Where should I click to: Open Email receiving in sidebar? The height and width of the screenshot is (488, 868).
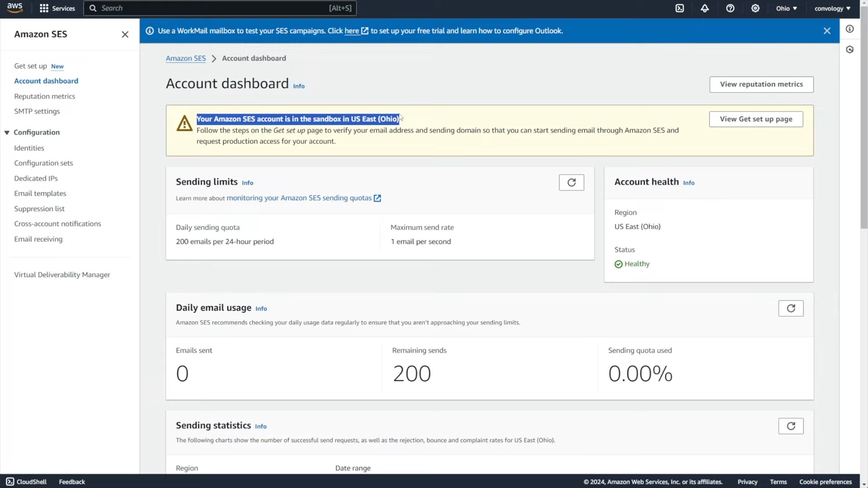tap(38, 239)
